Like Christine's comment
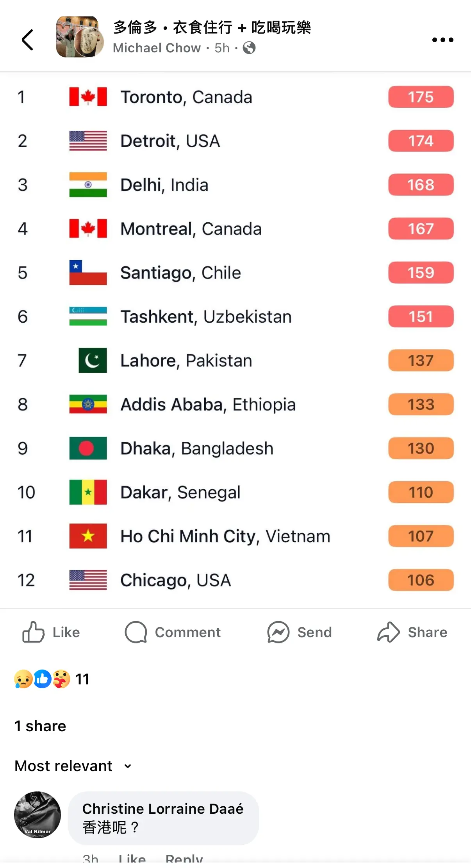 pos(132,859)
